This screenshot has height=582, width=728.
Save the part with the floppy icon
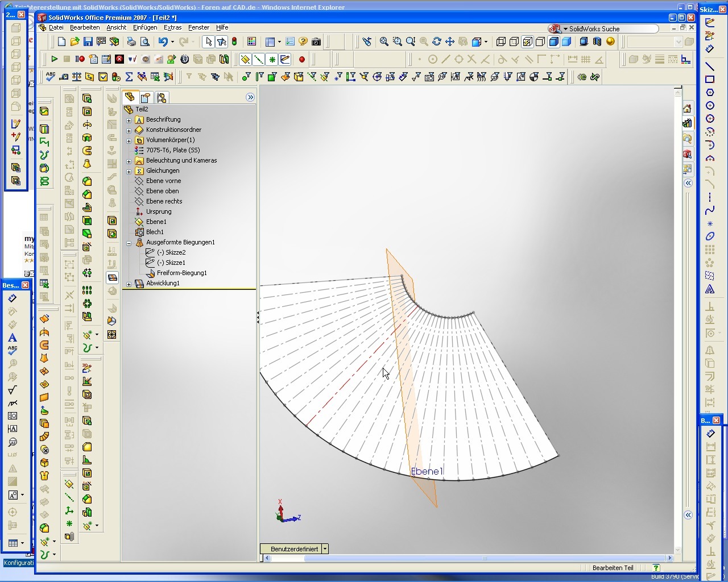pos(88,41)
